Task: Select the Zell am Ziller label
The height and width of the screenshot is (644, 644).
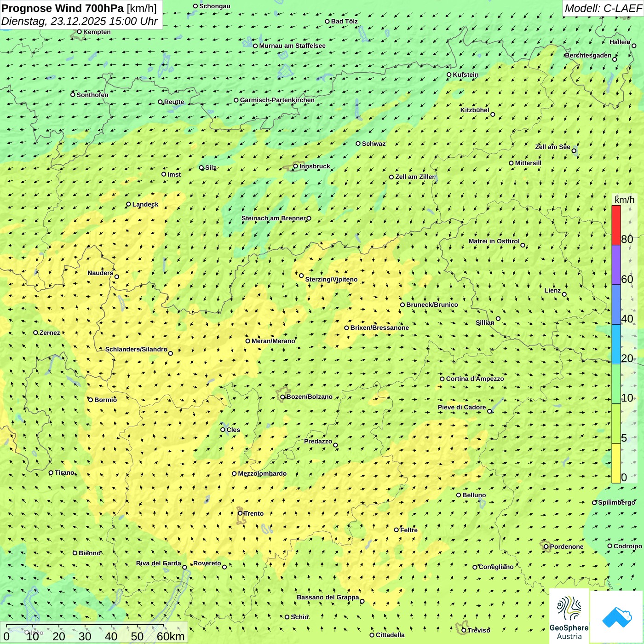Action: [x=415, y=177]
